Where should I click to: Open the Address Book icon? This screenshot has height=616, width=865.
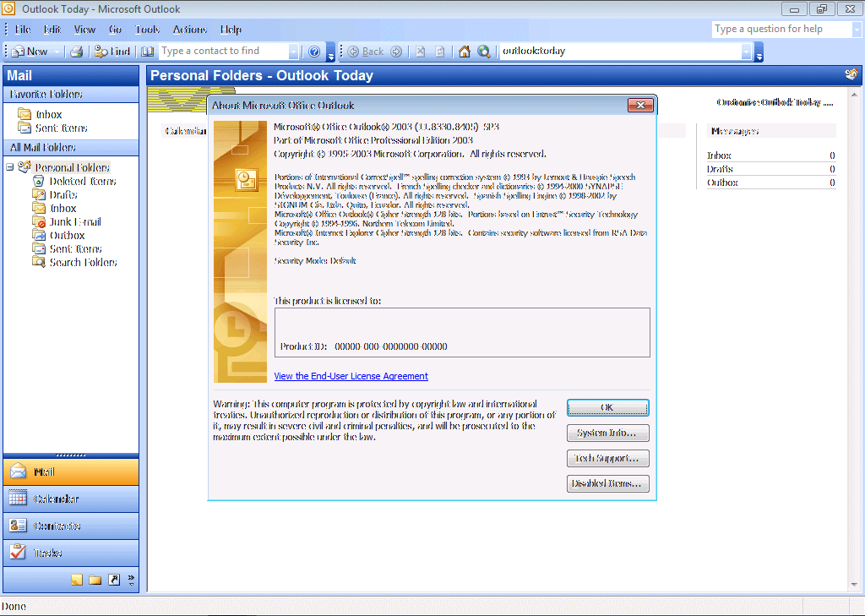click(x=148, y=52)
